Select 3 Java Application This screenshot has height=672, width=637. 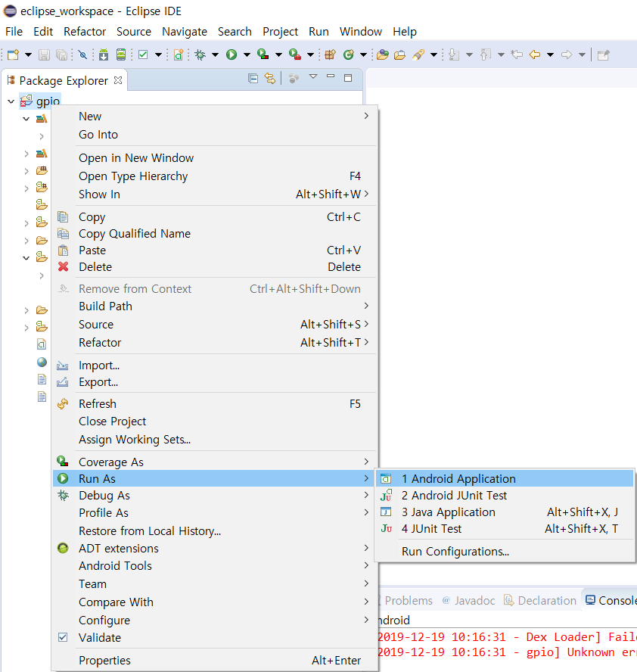tap(505, 512)
